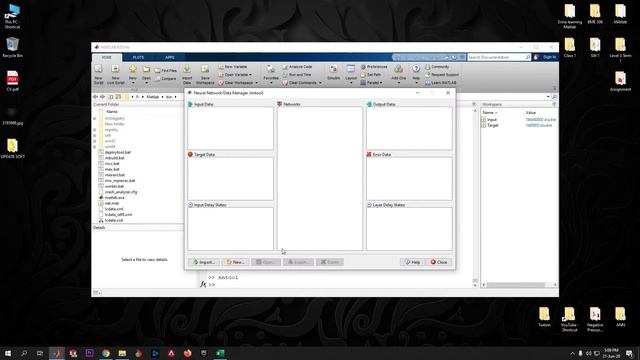Select the Target variable in Workspace
640x360 pixels.
(x=493, y=125)
